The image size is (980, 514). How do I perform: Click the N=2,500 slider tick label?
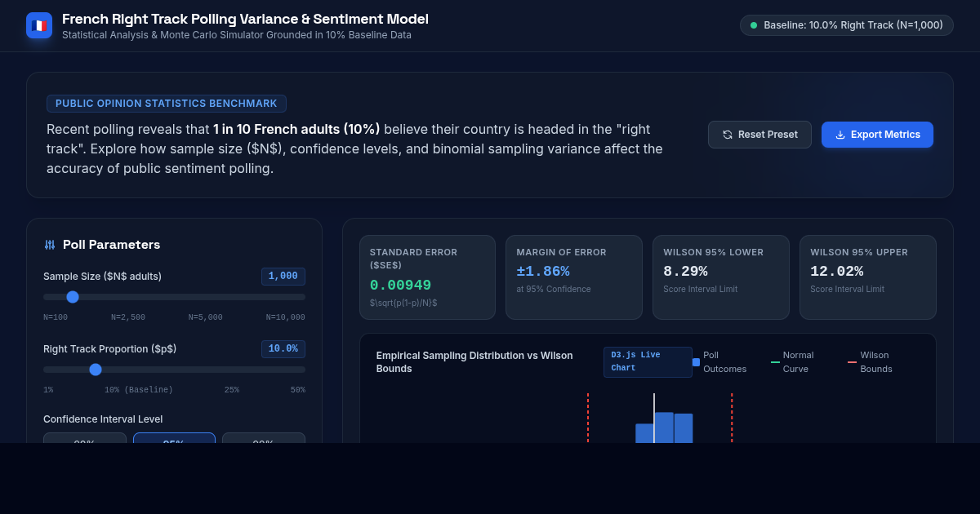coord(128,317)
